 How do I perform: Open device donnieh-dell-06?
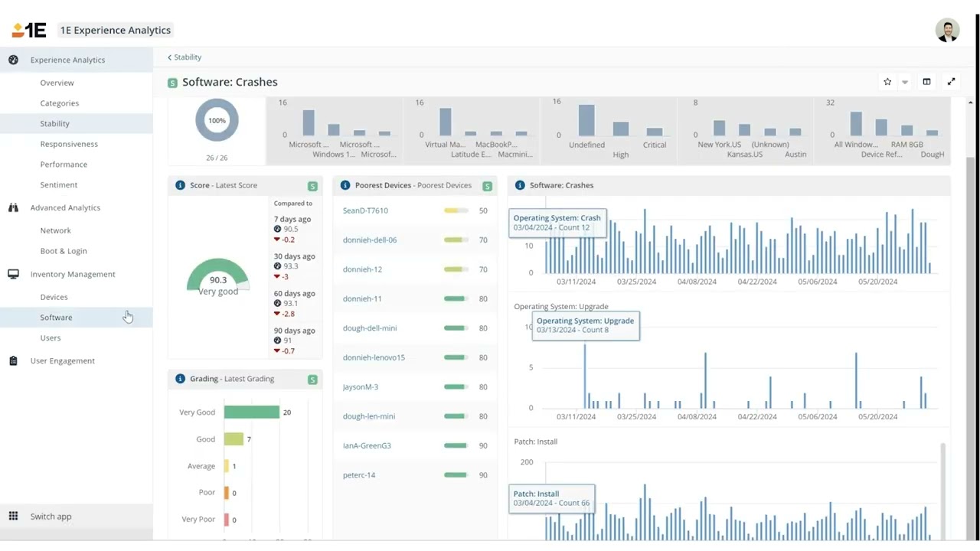(x=370, y=240)
